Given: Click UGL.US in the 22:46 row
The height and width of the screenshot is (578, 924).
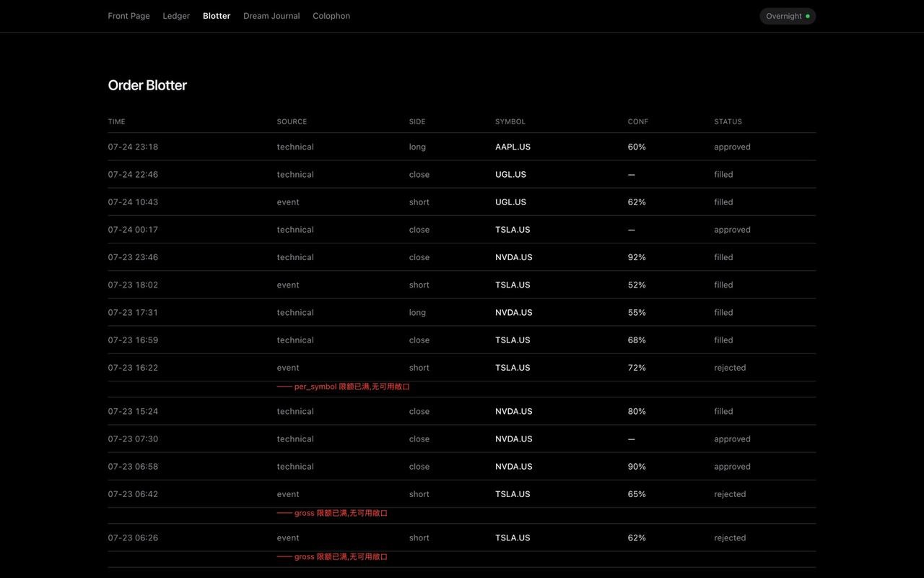Looking at the screenshot, I should [x=510, y=174].
